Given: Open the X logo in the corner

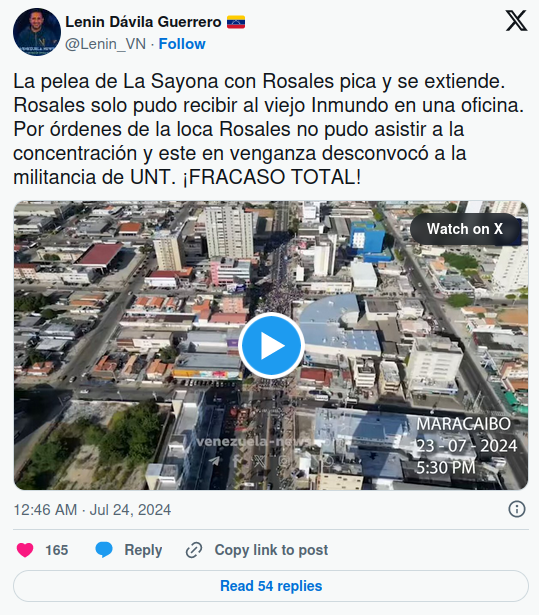Looking at the screenshot, I should click(516, 21).
